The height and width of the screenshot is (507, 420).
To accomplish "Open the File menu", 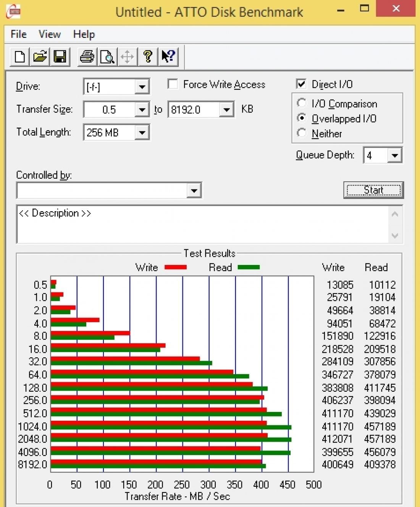I will (18, 34).
